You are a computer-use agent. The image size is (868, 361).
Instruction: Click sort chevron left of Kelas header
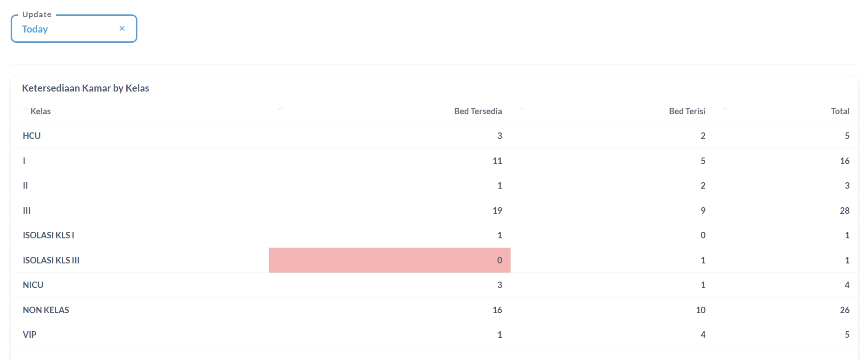[x=26, y=110]
